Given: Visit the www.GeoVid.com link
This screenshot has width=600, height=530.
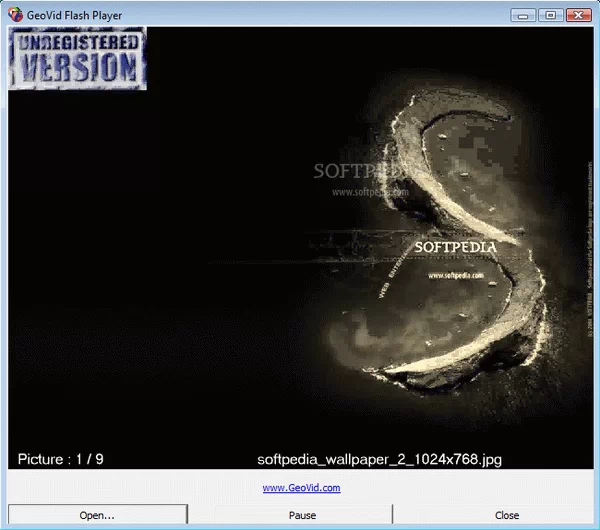Looking at the screenshot, I should [x=301, y=488].
